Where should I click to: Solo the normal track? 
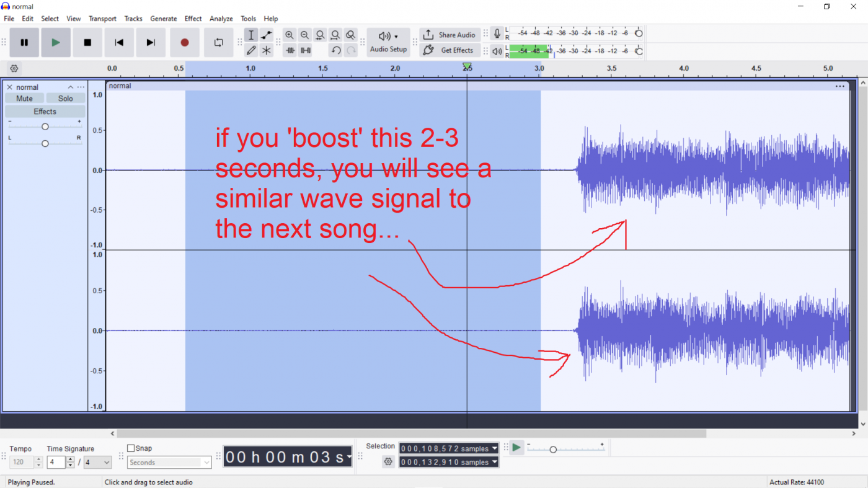[x=65, y=99]
